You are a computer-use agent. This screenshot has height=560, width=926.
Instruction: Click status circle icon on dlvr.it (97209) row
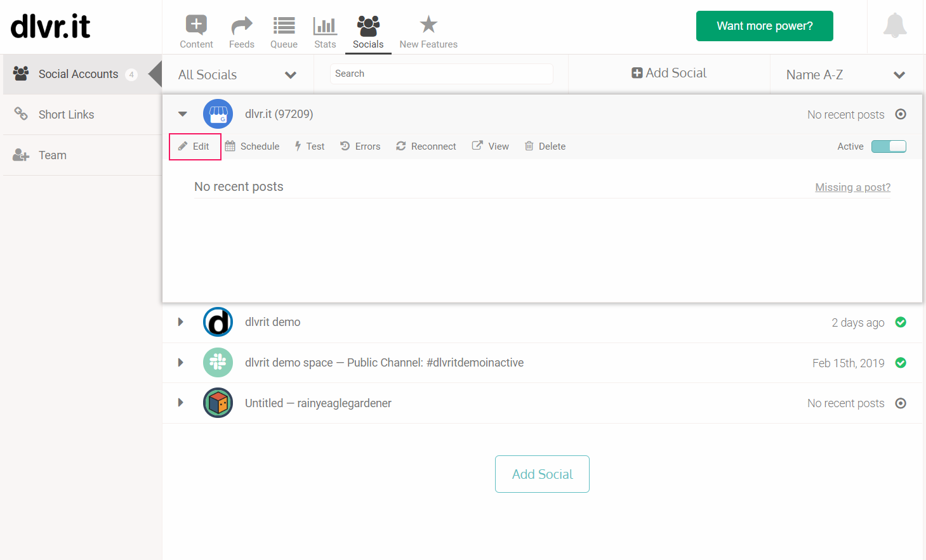[901, 114]
